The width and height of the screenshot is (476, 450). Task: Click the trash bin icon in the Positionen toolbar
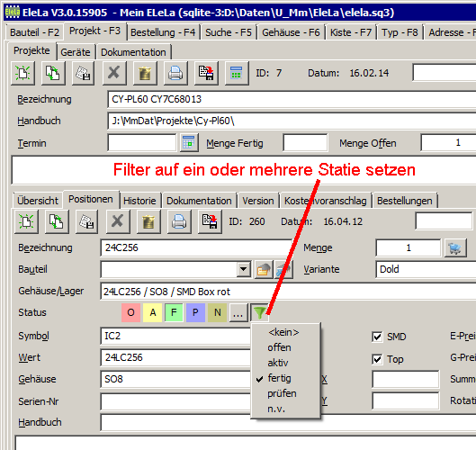click(x=148, y=221)
